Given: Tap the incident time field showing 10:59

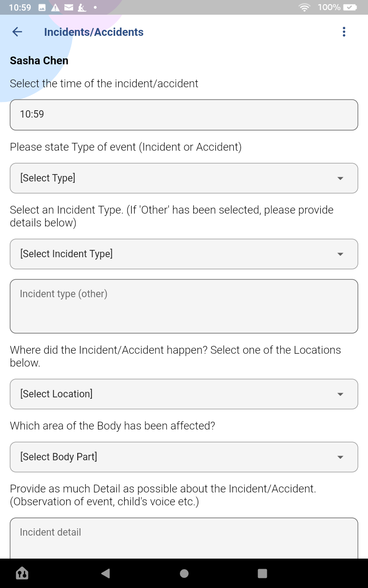Looking at the screenshot, I should coord(184,115).
